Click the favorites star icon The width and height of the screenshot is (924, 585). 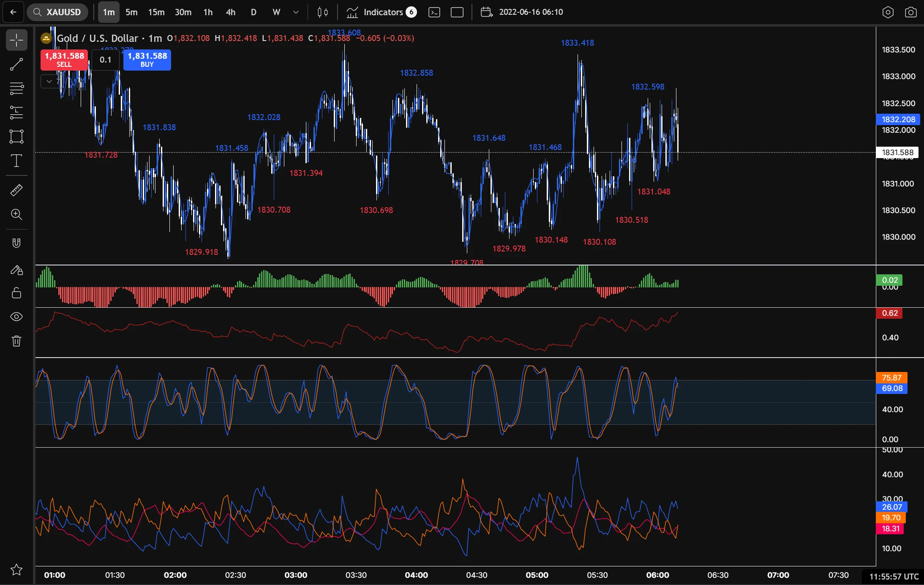point(16,570)
